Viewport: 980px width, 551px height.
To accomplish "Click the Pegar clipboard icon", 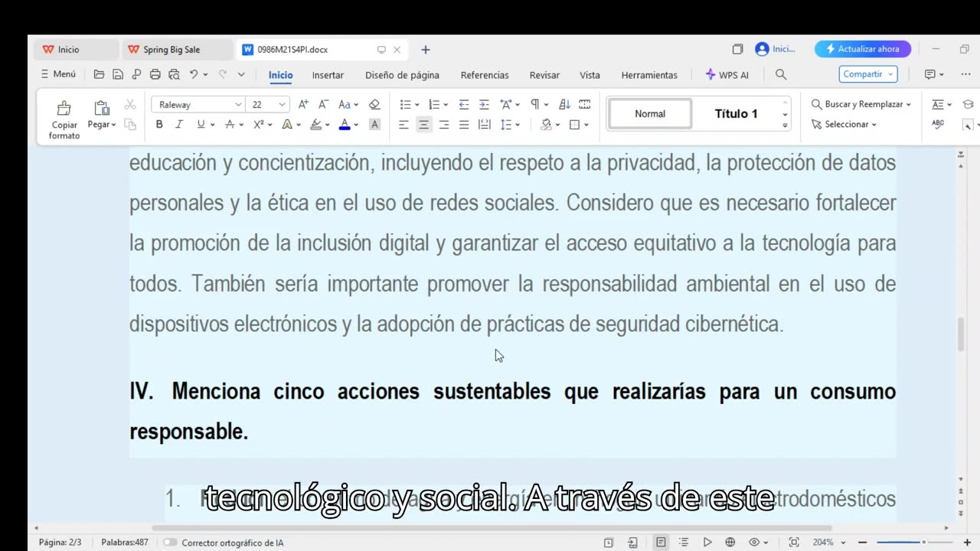I will (x=102, y=108).
